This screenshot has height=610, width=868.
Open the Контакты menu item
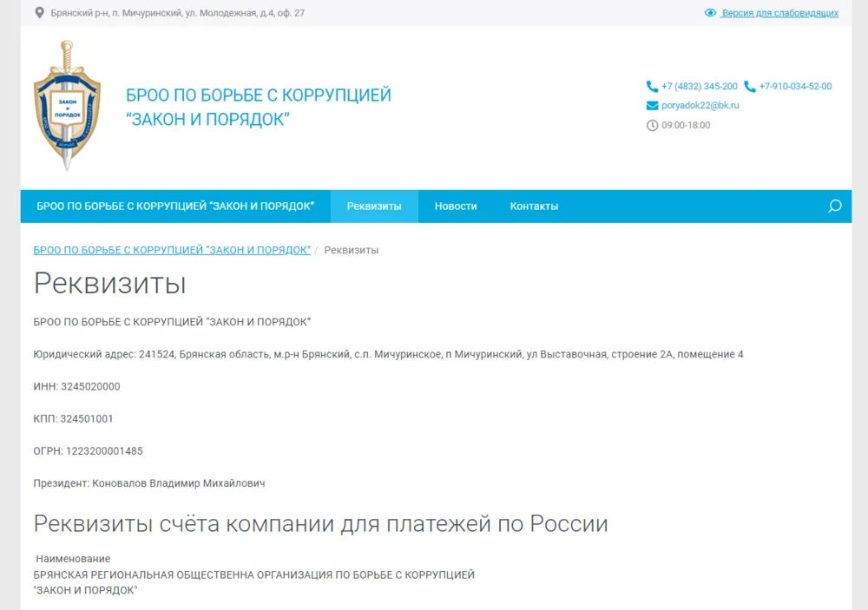pyautogui.click(x=534, y=206)
